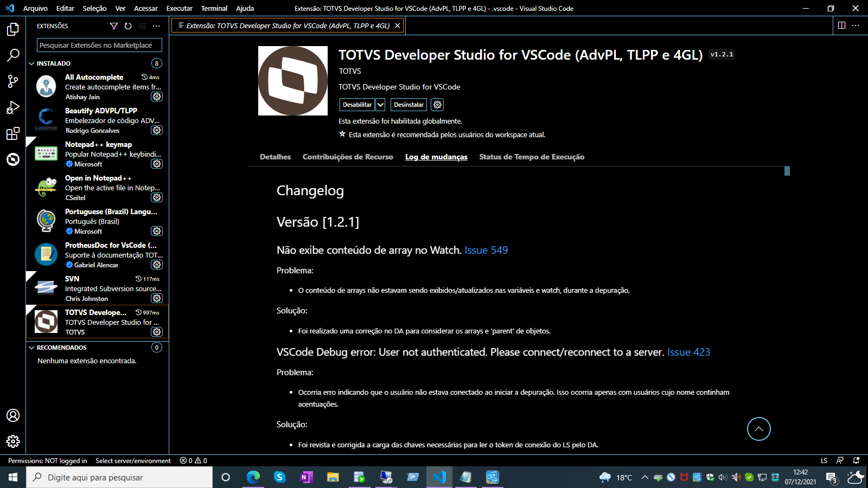Open Issue 549 link in the changelog
This screenshot has height=488, width=868.
point(486,250)
